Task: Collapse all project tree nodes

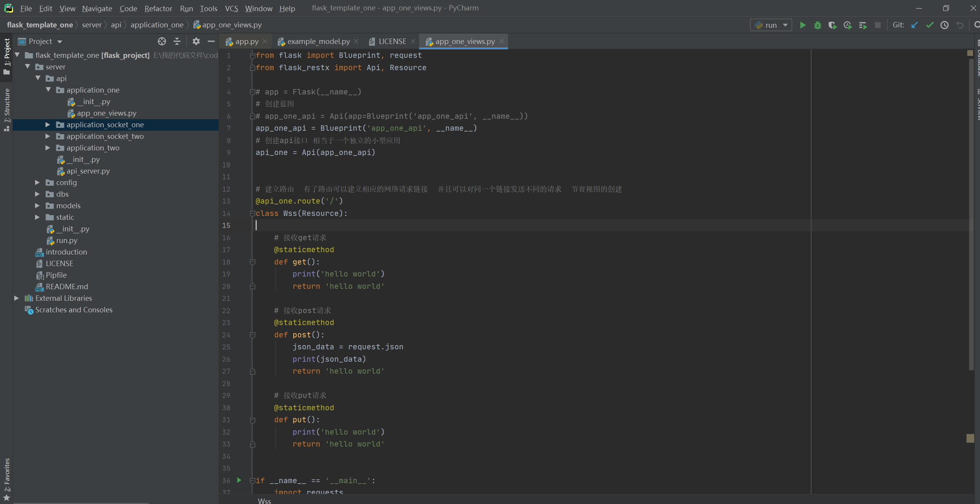Action: coord(177,41)
